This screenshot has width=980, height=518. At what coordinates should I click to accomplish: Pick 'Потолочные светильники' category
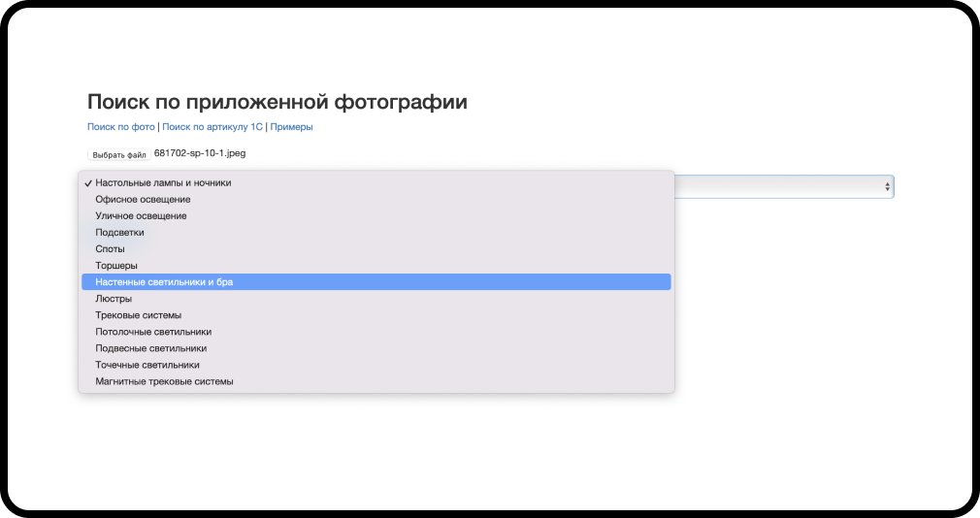pyautogui.click(x=153, y=332)
